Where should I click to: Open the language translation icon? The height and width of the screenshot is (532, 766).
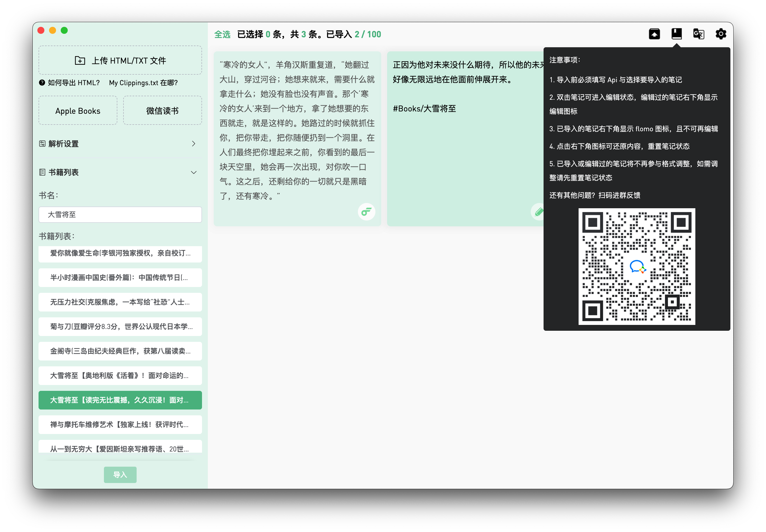698,34
